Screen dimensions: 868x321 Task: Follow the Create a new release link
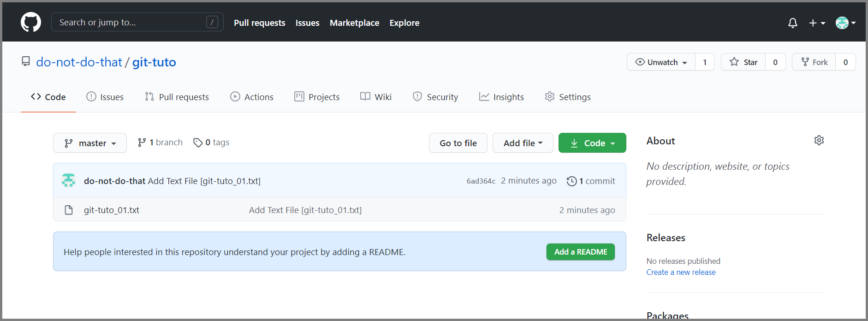pyautogui.click(x=681, y=272)
